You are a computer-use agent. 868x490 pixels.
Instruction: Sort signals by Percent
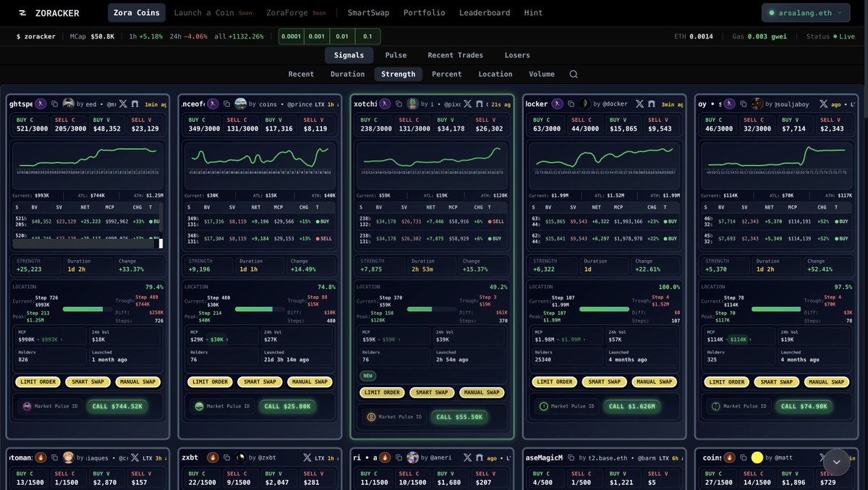(x=447, y=74)
